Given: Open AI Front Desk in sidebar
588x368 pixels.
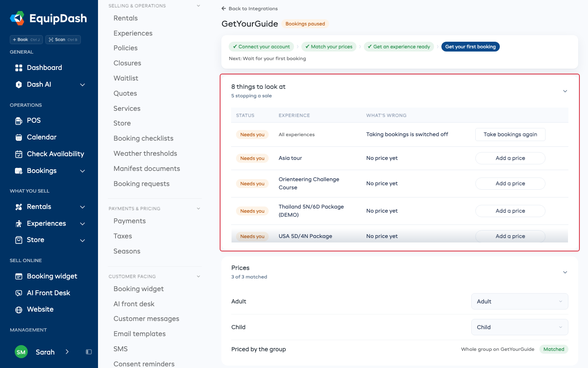Looking at the screenshot, I should (x=49, y=293).
